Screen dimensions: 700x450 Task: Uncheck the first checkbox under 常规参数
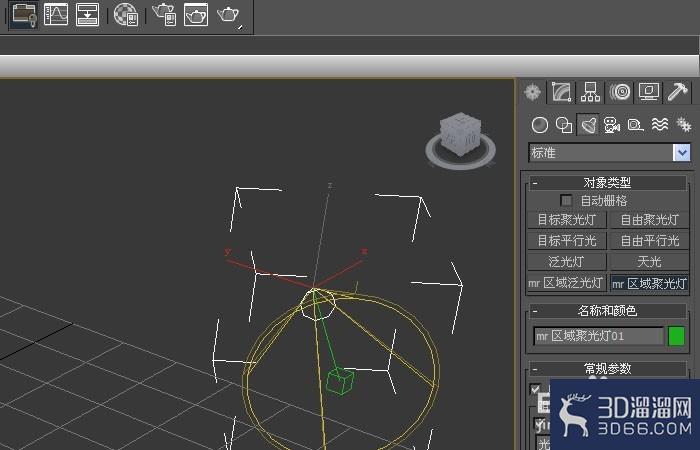pos(535,389)
